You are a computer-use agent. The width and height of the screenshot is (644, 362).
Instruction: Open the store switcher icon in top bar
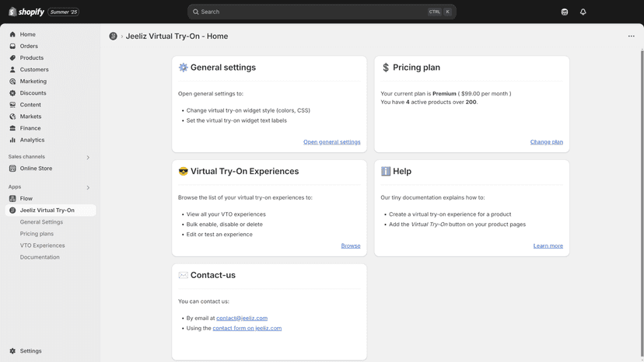(x=565, y=12)
